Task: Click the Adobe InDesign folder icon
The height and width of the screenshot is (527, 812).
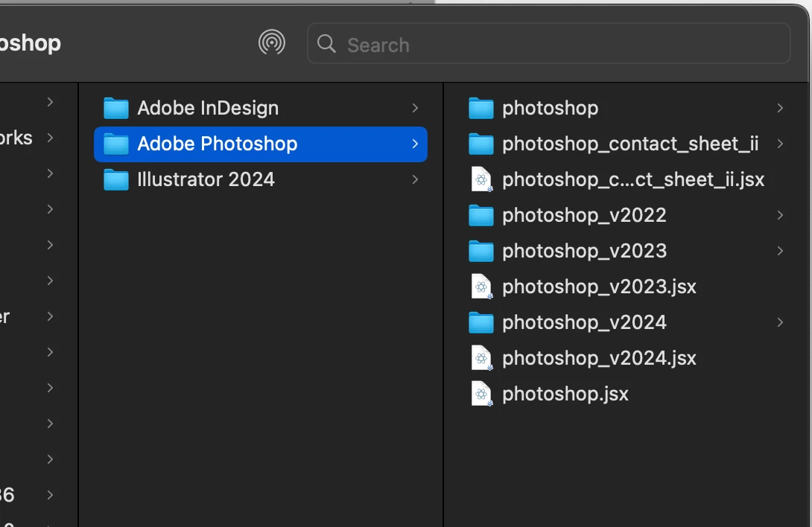Action: [116, 109]
